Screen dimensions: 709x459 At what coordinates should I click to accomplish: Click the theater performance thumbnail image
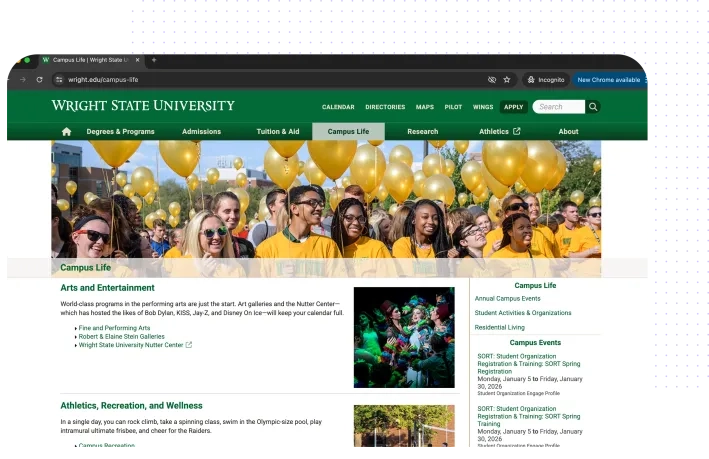pyautogui.click(x=404, y=337)
